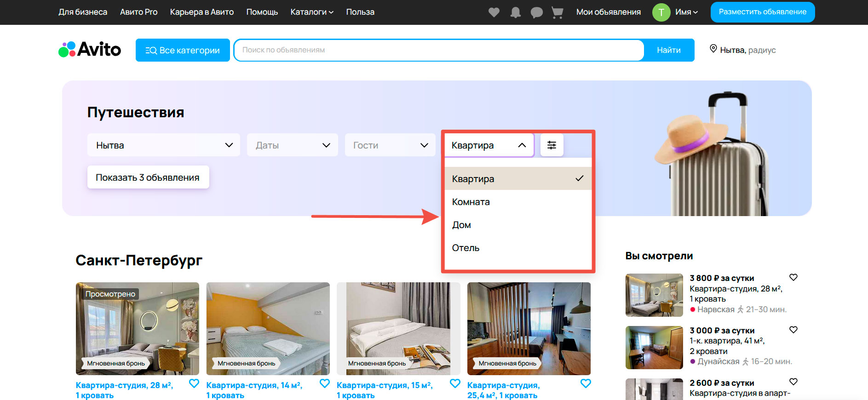Select Отель option
This screenshot has height=400, width=868.
point(518,248)
